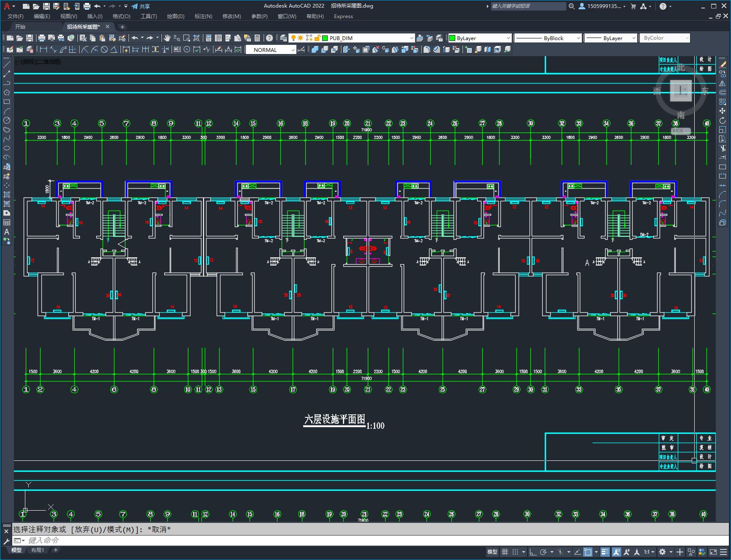731x560 pixels.
Task: Click the Center Mark dimension icon
Action: (x=187, y=49)
